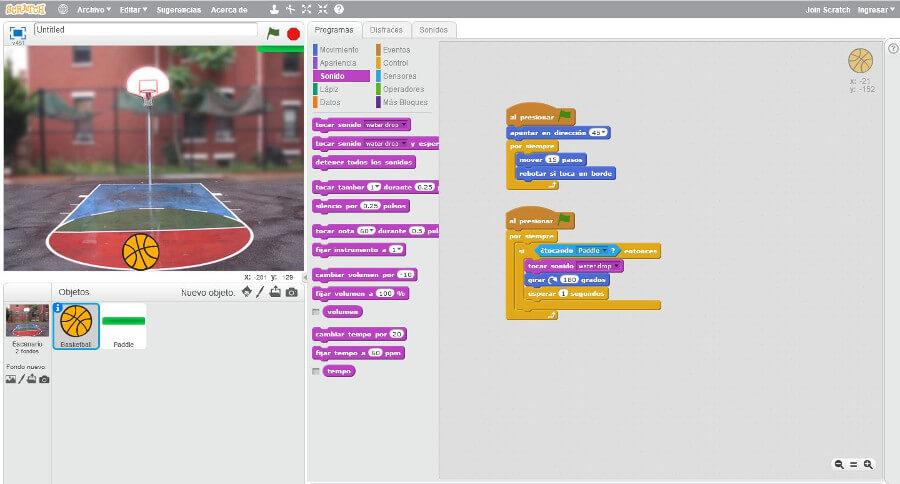The image size is (900, 484).
Task: Click the Join Scratch link
Action: click(x=828, y=10)
